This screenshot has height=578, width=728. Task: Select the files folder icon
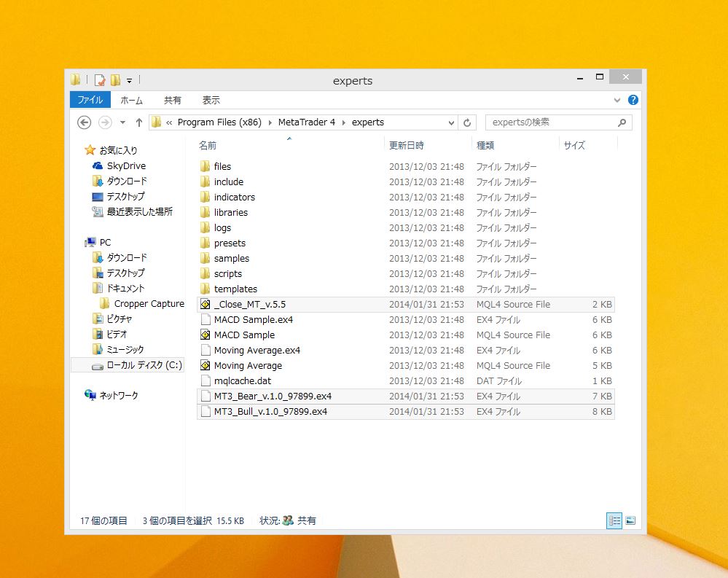(x=206, y=166)
